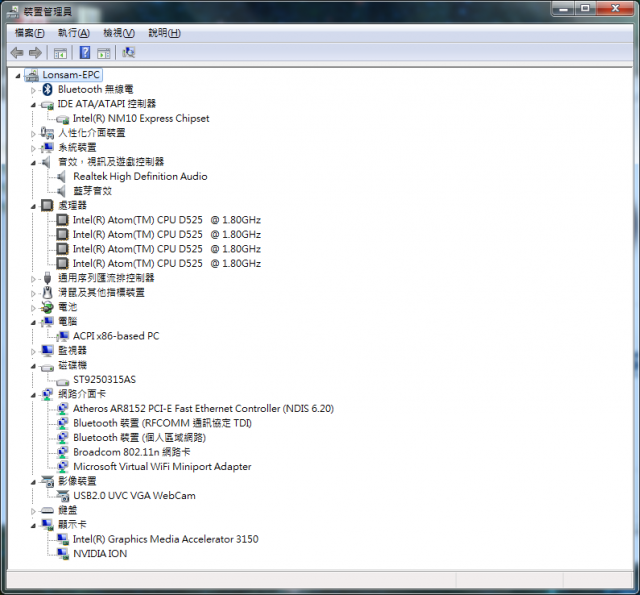Click the human interface devices icon (人性化介面裝置)
This screenshot has height=595, width=640.
(x=47, y=133)
